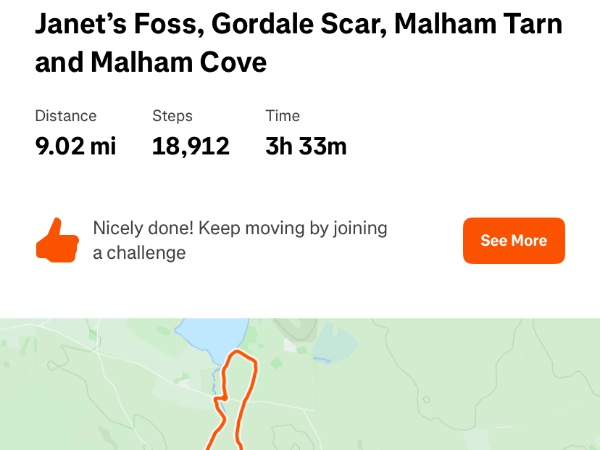
Task: Click the See More button
Action: click(x=513, y=241)
